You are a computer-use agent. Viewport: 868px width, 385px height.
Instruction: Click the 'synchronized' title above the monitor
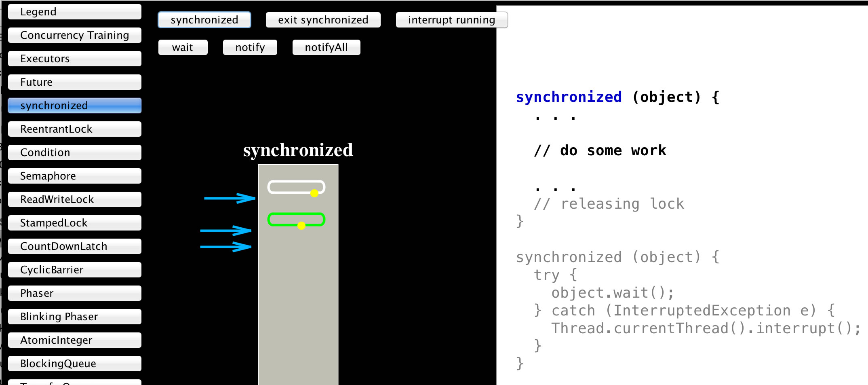(x=298, y=150)
